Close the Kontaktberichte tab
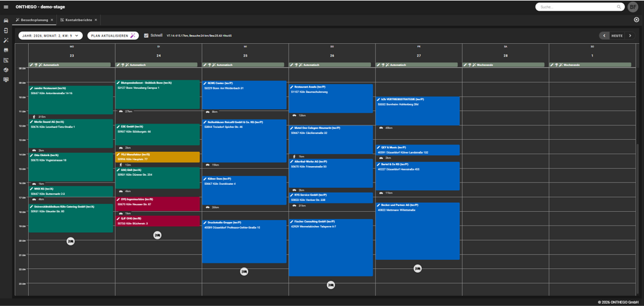Image resolution: width=644 pixels, height=306 pixels. 96,20
